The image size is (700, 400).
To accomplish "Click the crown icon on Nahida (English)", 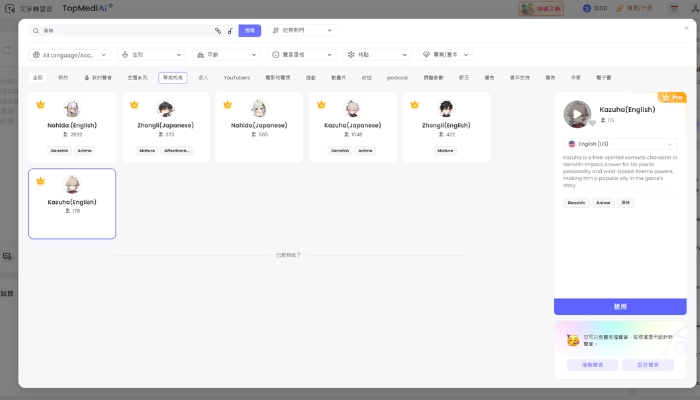I will click(41, 104).
